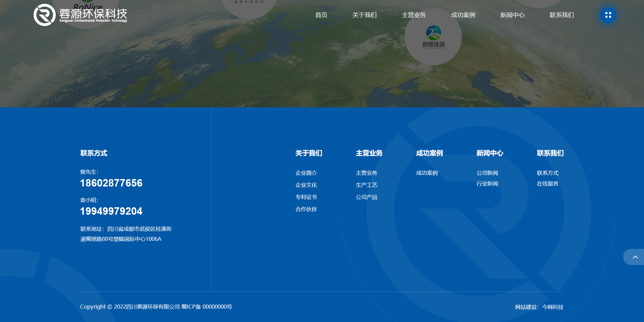The height and width of the screenshot is (322, 644).
Task: Click the 蜀ICP备 registration number
Action: 207,307
